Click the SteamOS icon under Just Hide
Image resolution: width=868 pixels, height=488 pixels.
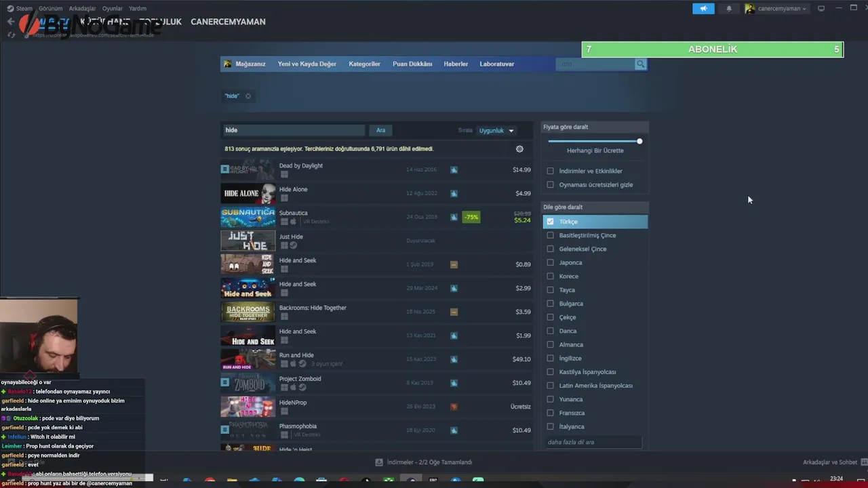[x=293, y=245]
